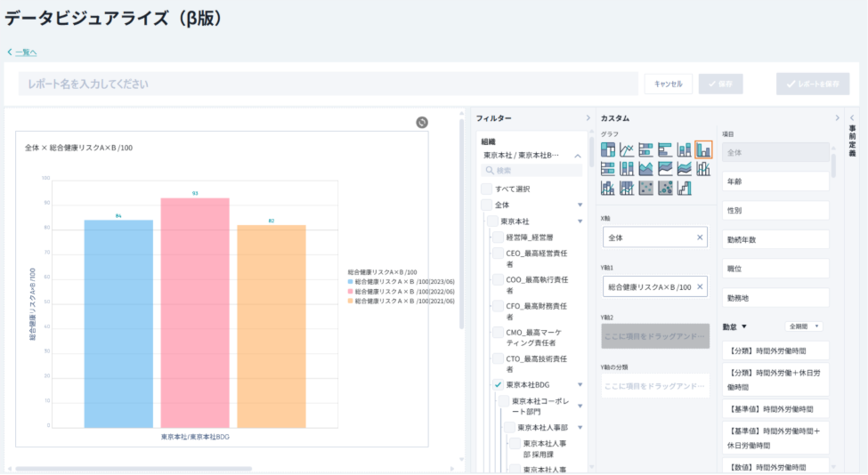Image resolution: width=868 pixels, height=475 pixels.
Task: Collapse the 勤怠 section arrow
Action: tap(744, 326)
